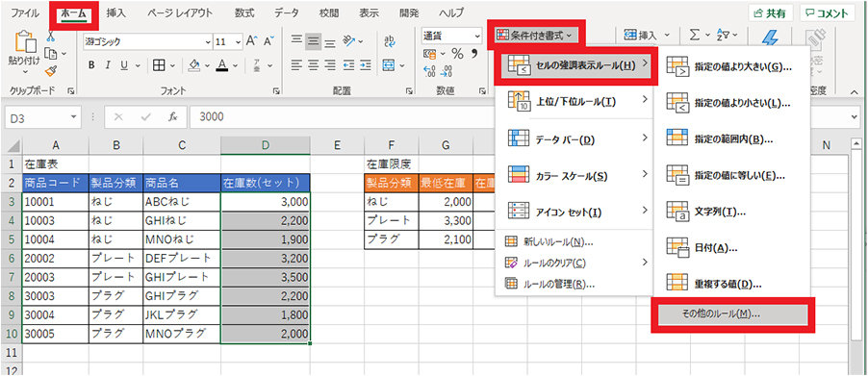
Task: Apply comma style
Action: 473,54
